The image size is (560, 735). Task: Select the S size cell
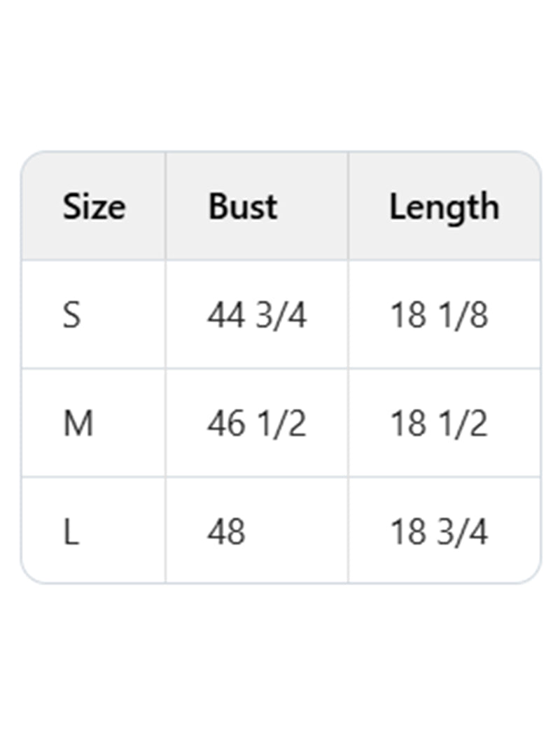tap(72, 316)
